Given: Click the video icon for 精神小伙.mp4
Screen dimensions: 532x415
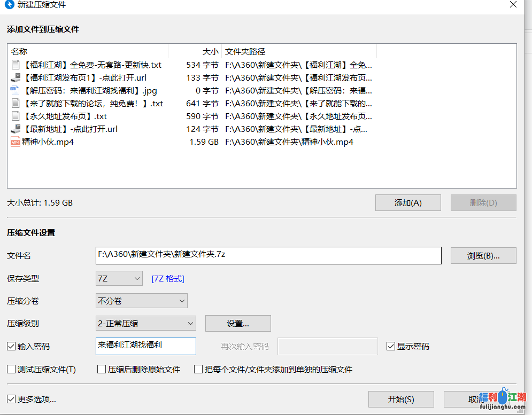Looking at the screenshot, I should pyautogui.click(x=15, y=142).
